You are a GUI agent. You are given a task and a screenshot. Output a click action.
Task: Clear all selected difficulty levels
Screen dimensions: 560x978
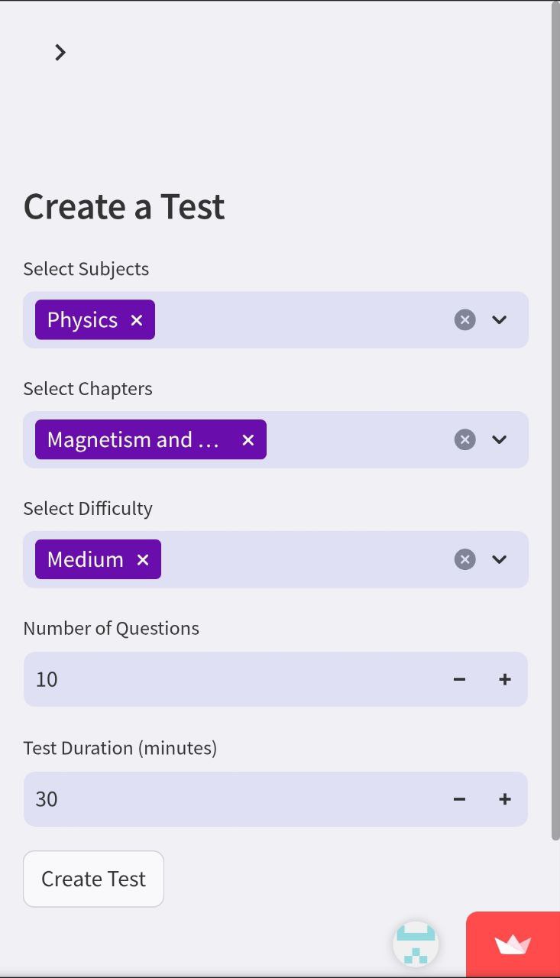pos(465,559)
